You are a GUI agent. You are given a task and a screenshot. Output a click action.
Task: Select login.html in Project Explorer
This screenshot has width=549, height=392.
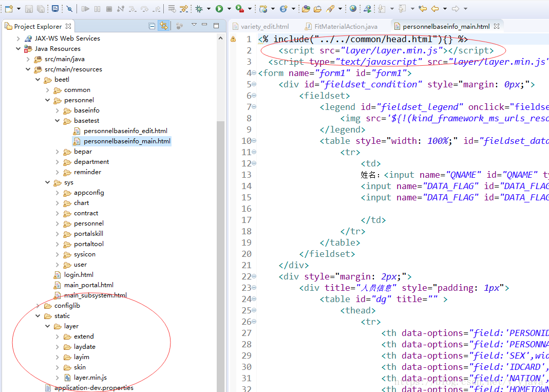[x=73, y=275]
